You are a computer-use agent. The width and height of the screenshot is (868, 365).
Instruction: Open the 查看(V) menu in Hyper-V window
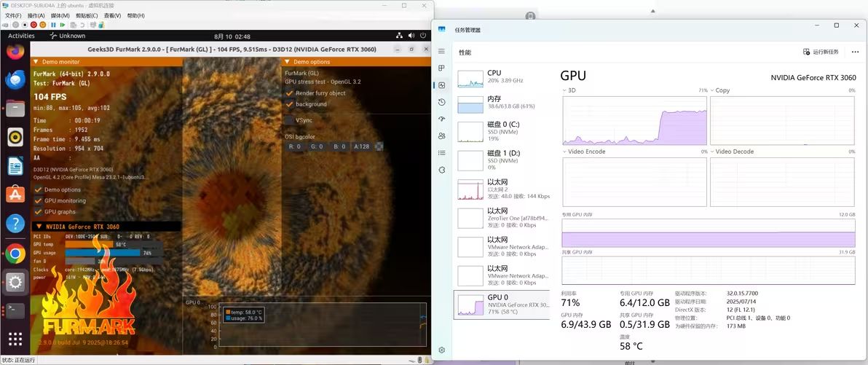tap(112, 15)
